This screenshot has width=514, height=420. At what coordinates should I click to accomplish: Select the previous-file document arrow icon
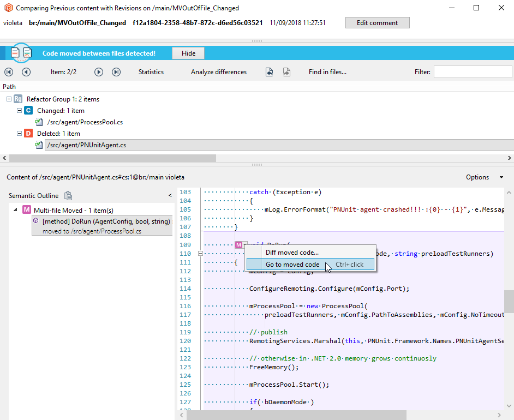(270, 71)
